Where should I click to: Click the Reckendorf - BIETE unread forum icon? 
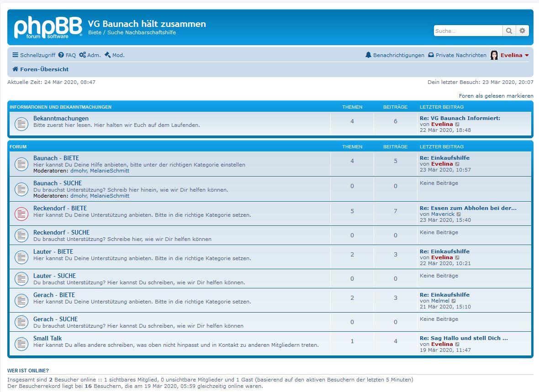coord(21,214)
